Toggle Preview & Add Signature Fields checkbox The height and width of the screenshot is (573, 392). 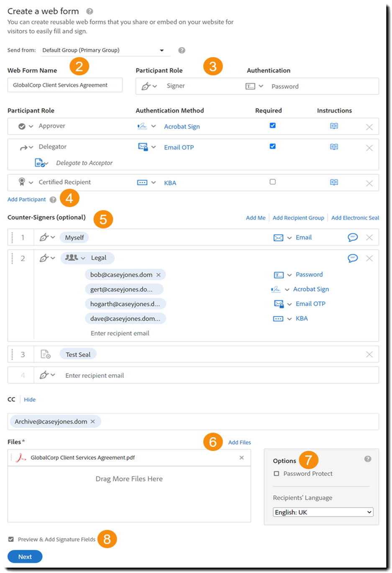[x=11, y=539]
